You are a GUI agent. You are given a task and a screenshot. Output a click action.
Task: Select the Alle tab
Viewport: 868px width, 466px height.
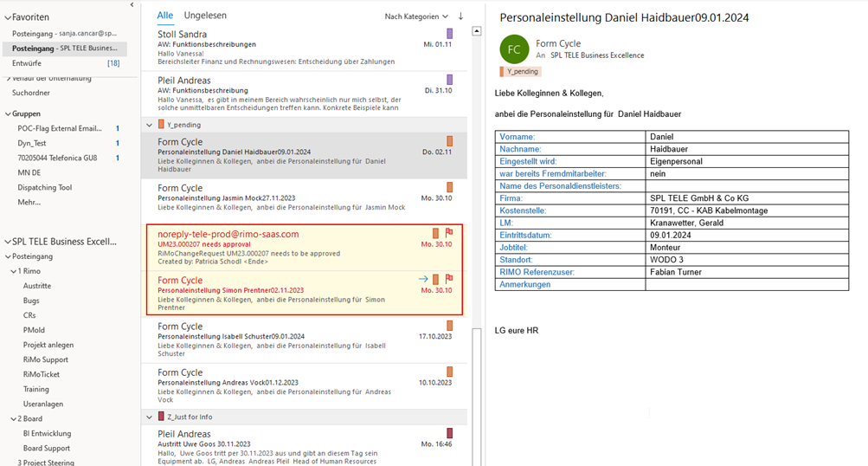pyautogui.click(x=165, y=16)
